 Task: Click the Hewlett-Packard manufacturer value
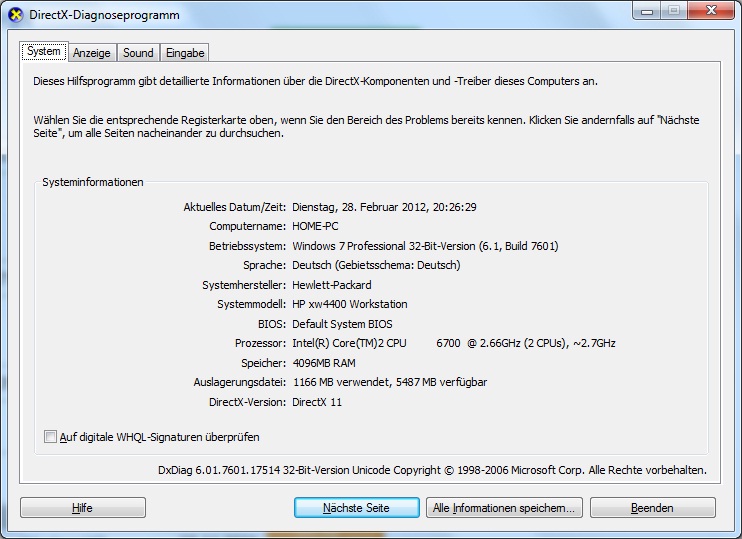pyautogui.click(x=332, y=285)
